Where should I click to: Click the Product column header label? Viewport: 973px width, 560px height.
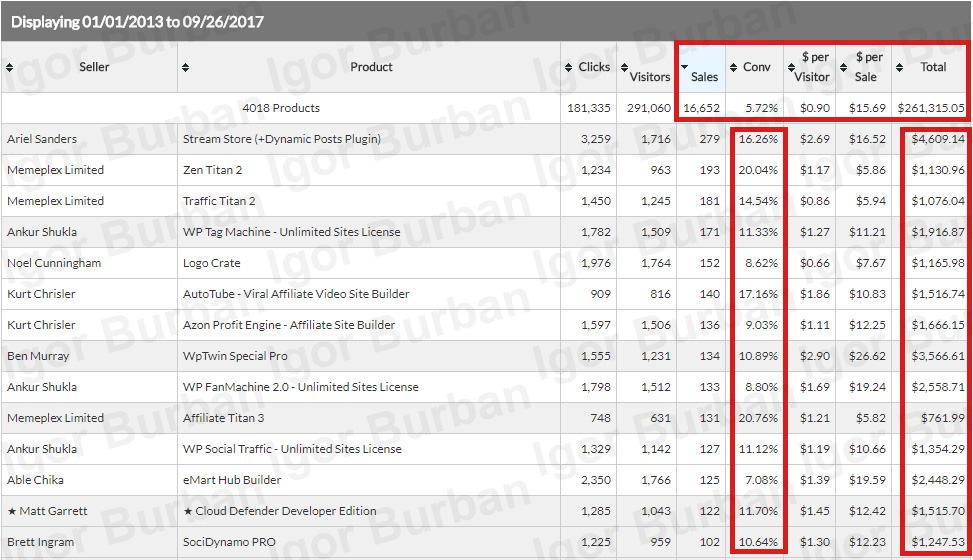371,67
